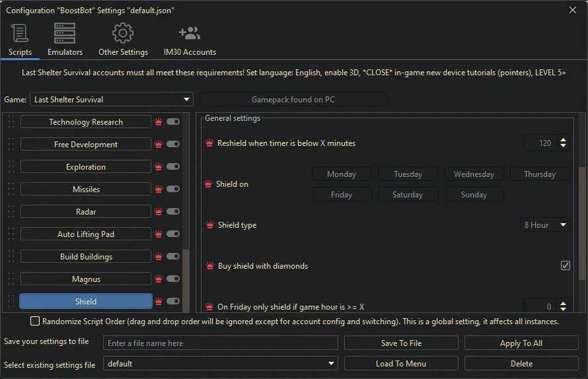Click crown icon beside Reshield timer setting
This screenshot has height=379, width=588.
click(x=209, y=143)
